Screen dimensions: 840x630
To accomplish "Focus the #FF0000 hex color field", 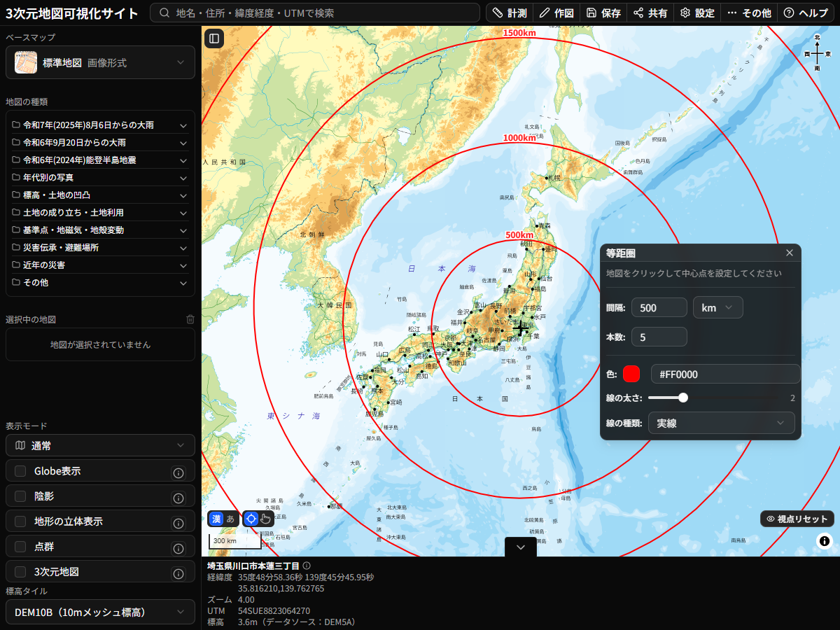I will pos(726,374).
